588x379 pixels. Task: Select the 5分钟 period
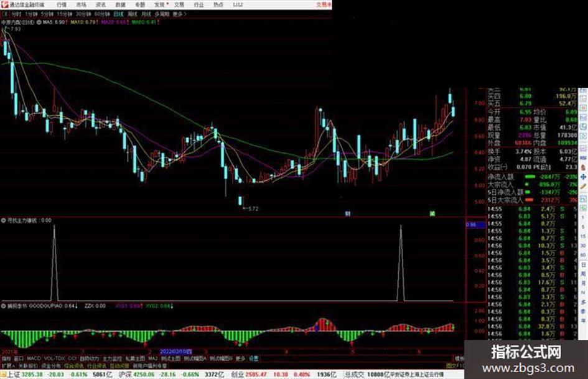coord(47,14)
